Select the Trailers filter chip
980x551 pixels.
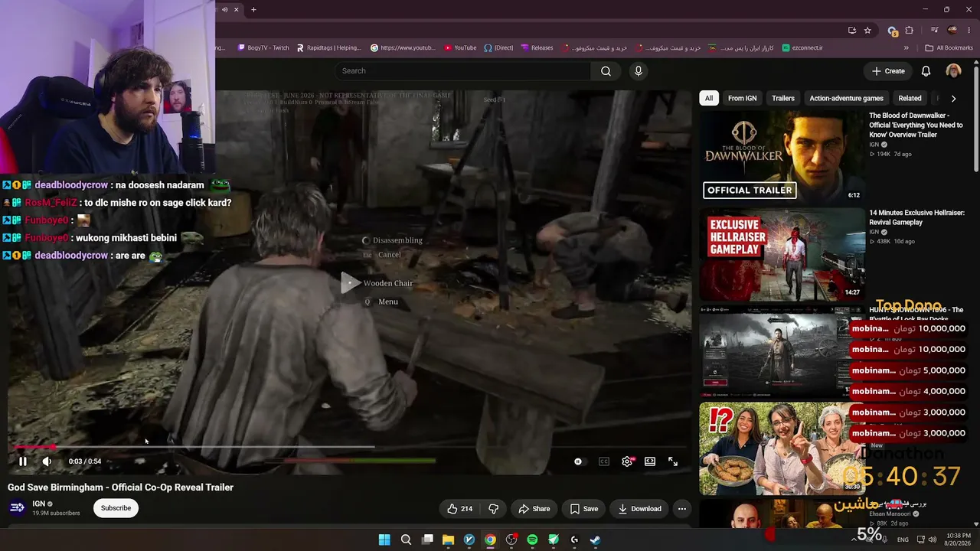(x=783, y=98)
